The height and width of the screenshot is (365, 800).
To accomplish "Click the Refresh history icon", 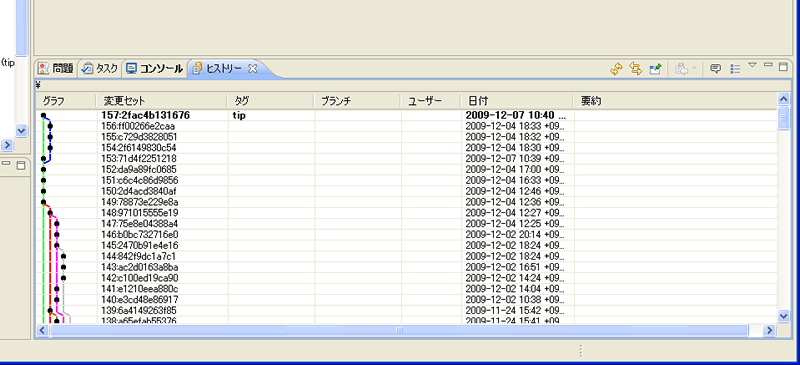I will [617, 69].
